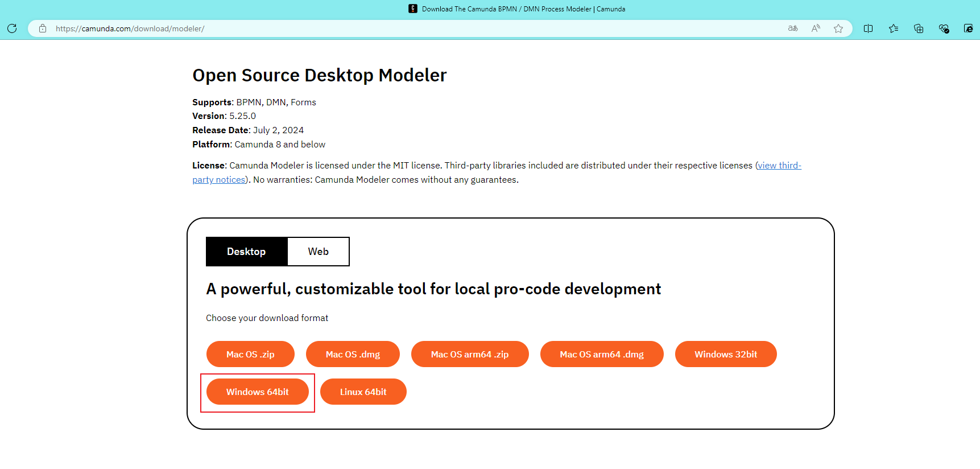Download the Windows 32bit build
The image size is (980, 469).
[x=726, y=354]
